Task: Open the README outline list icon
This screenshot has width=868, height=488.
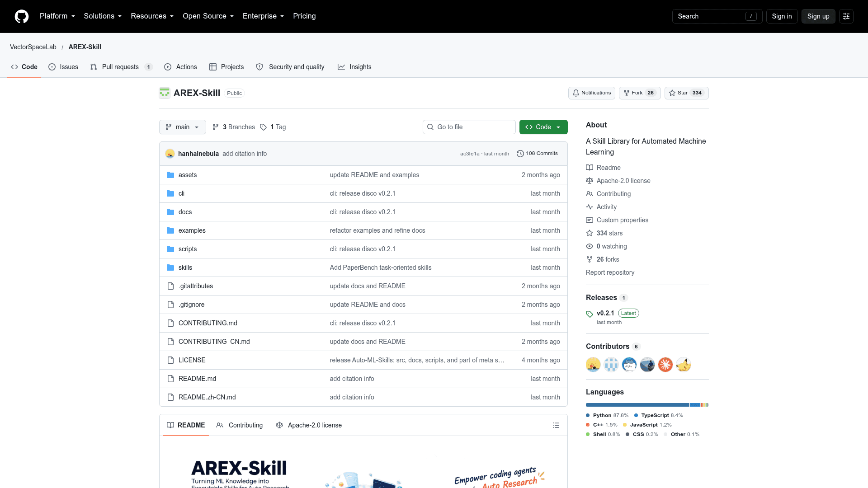Action: 556,425
